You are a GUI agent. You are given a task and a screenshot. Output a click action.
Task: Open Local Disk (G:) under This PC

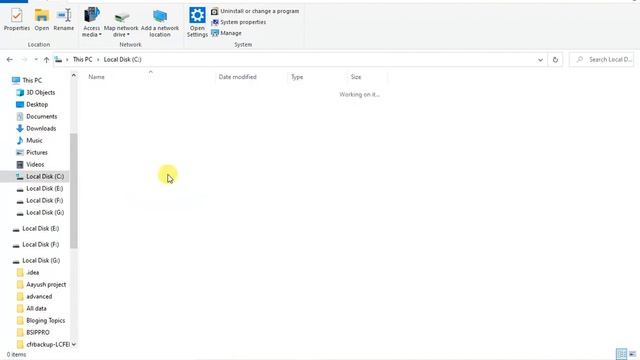click(x=45, y=213)
